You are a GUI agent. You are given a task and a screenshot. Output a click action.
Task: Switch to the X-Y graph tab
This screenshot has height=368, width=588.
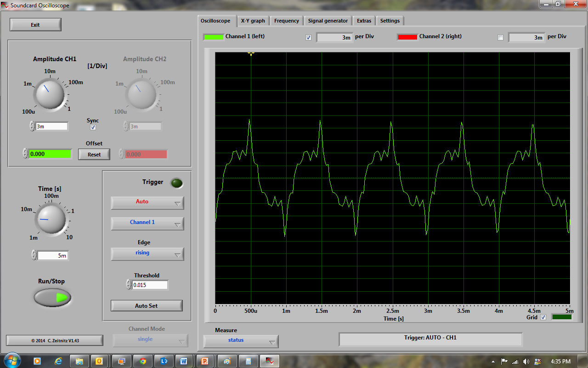pyautogui.click(x=253, y=21)
